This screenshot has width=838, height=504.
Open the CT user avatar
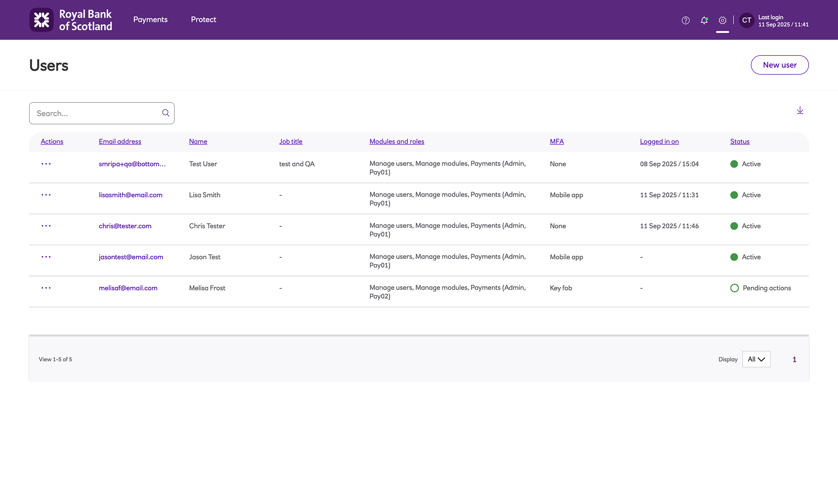click(747, 20)
